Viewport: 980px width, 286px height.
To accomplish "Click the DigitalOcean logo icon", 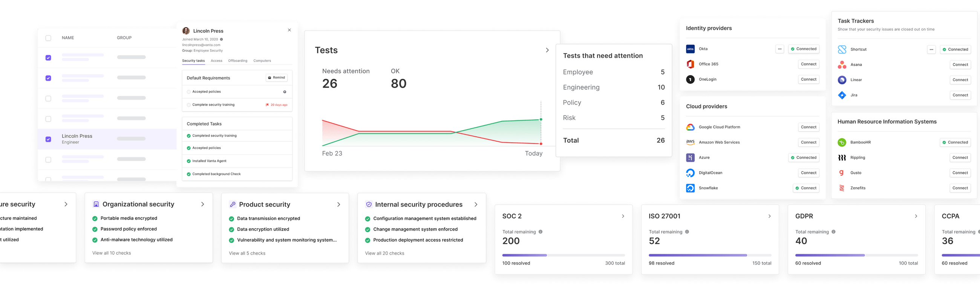I will click(690, 173).
